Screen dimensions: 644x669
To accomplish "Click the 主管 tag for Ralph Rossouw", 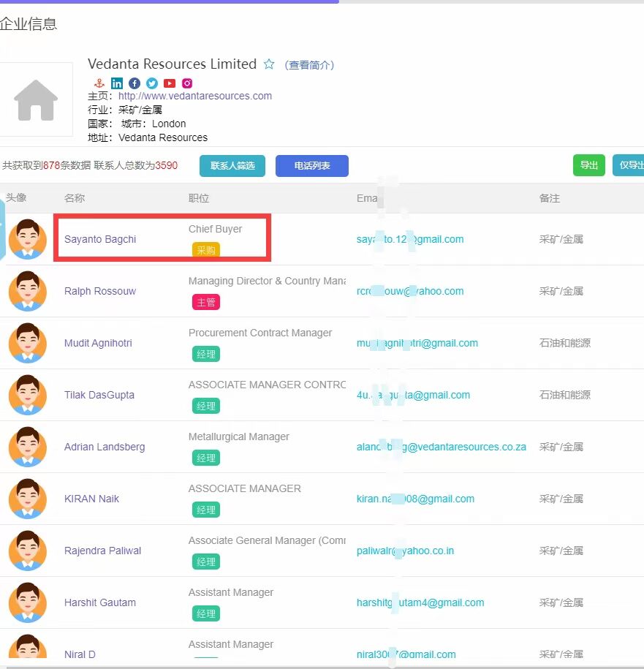I will (x=206, y=302).
